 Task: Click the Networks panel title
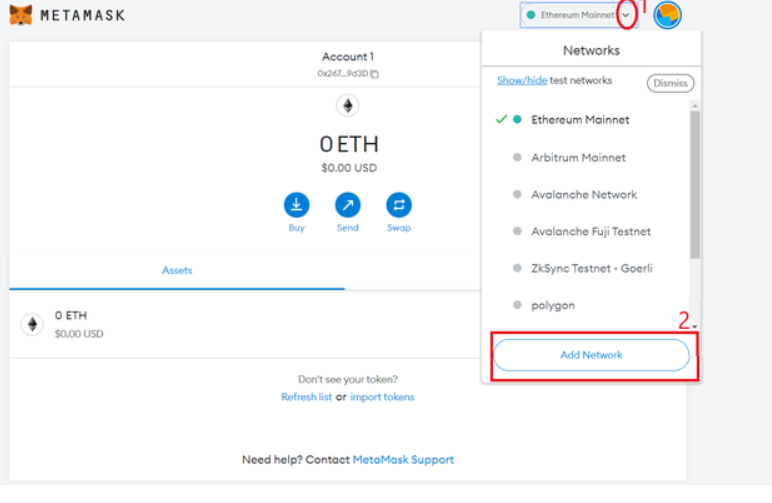(x=591, y=50)
